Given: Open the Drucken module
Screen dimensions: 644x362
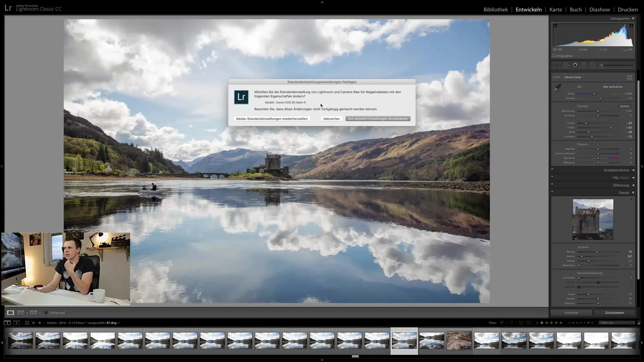Looking at the screenshot, I should click(x=628, y=9).
